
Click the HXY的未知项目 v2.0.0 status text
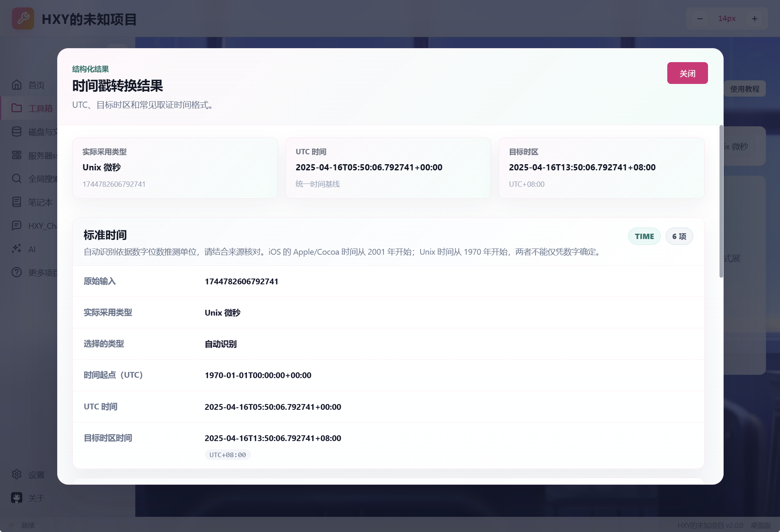(x=710, y=525)
